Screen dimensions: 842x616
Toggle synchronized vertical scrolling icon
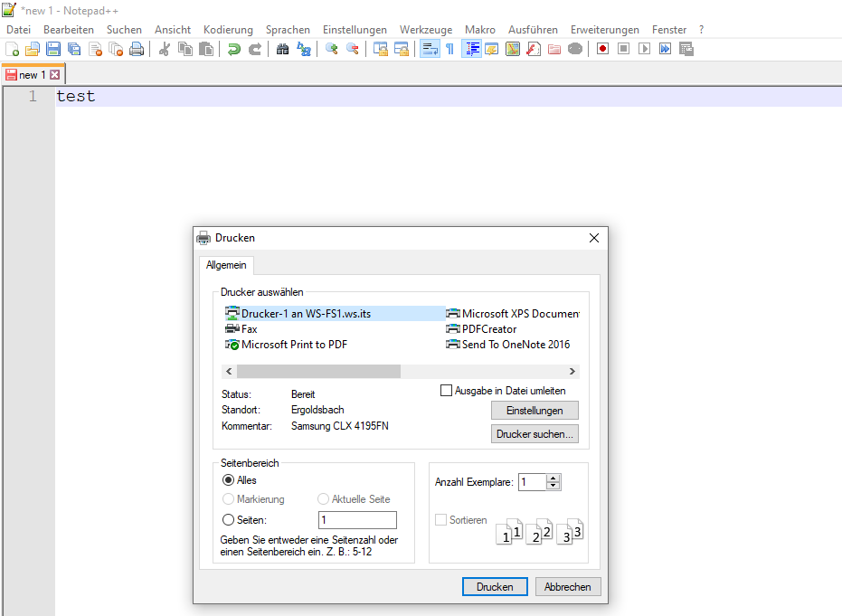pyautogui.click(x=380, y=50)
